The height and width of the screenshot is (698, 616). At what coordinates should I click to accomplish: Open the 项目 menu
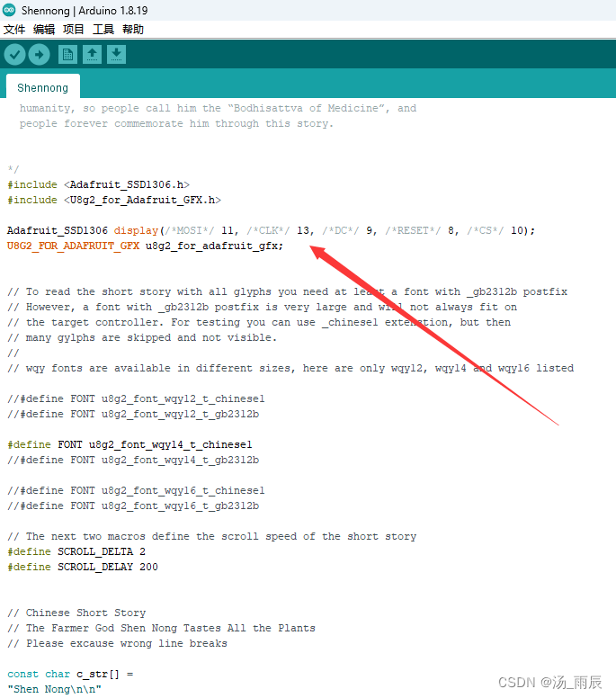(x=74, y=30)
